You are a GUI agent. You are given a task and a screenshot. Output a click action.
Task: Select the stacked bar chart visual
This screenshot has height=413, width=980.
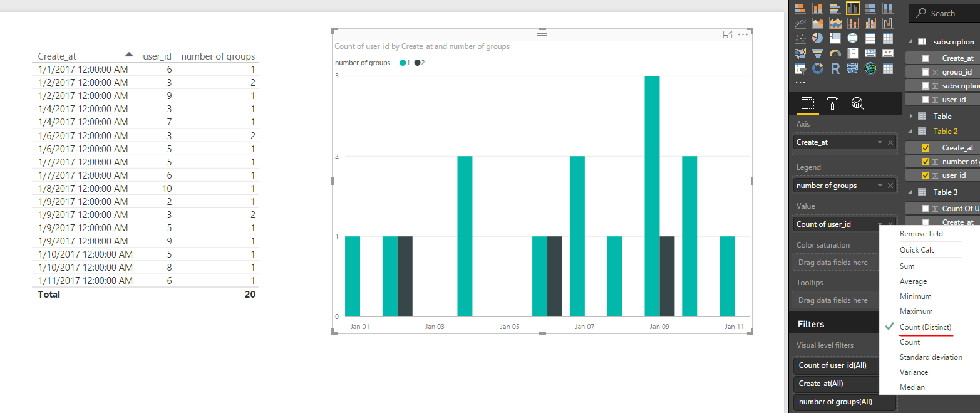[800, 8]
